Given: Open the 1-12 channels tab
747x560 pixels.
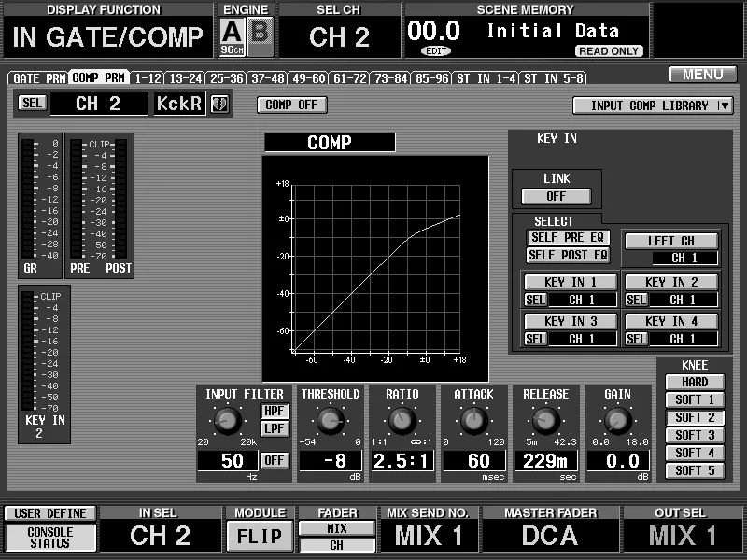Looking at the screenshot, I should tap(148, 78).
